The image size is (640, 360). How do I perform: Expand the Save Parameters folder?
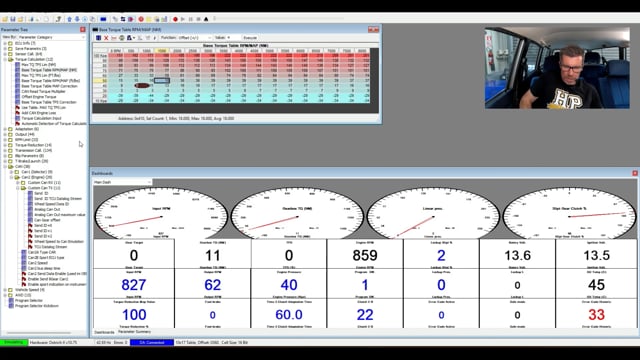[x=5, y=49]
